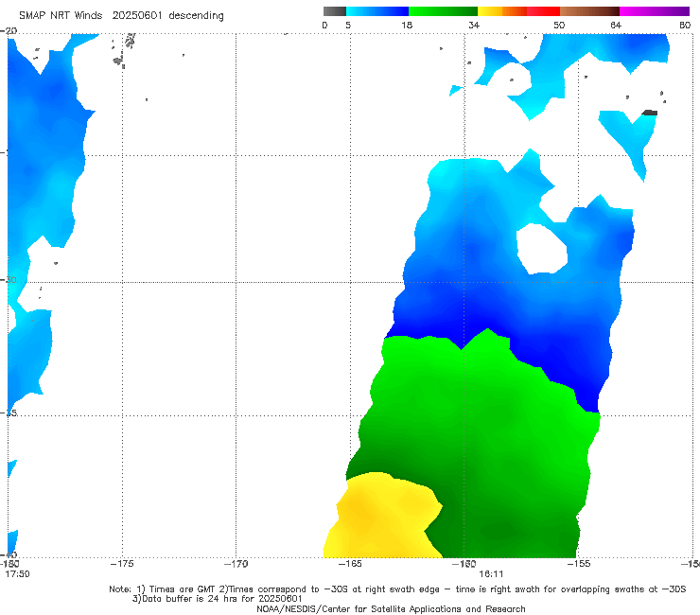The width and height of the screenshot is (700, 615).
Task: Click the longitude label '-170'
Action: 236,564
